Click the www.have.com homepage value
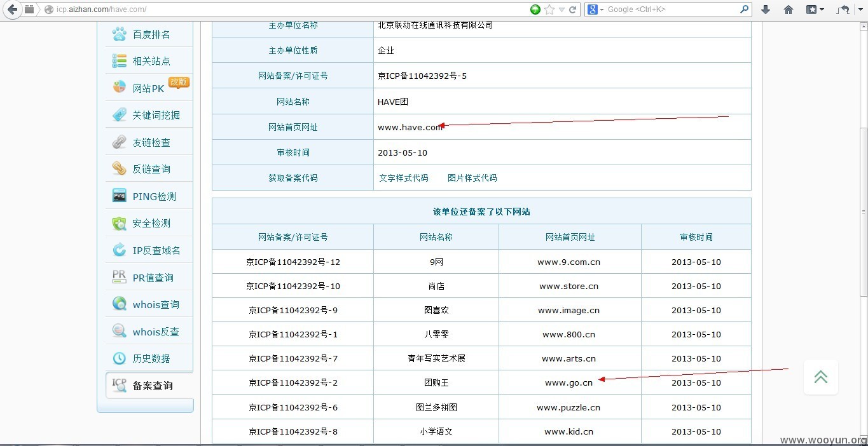Viewport: 868px width, 446px height. pos(410,127)
